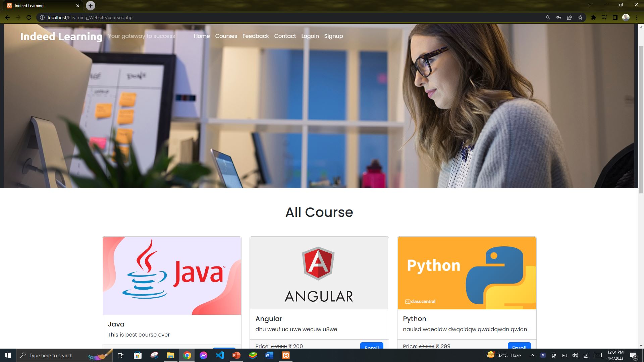Select Feedback in the navigation menu

tap(255, 36)
